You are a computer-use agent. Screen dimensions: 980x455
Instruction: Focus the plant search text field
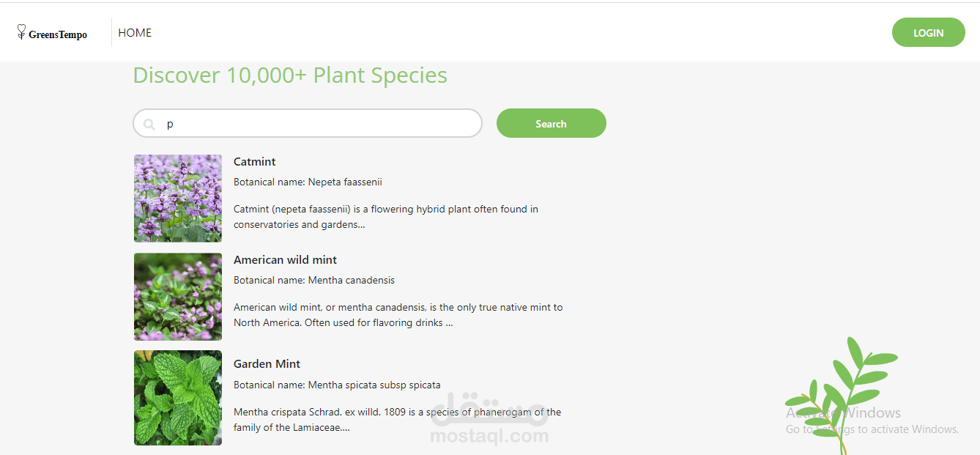click(x=315, y=124)
